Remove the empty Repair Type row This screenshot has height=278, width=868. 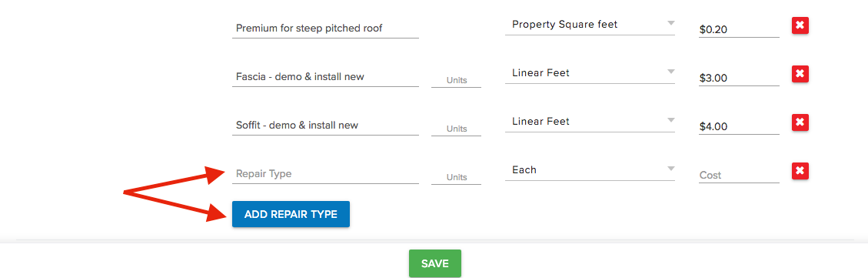(x=800, y=171)
